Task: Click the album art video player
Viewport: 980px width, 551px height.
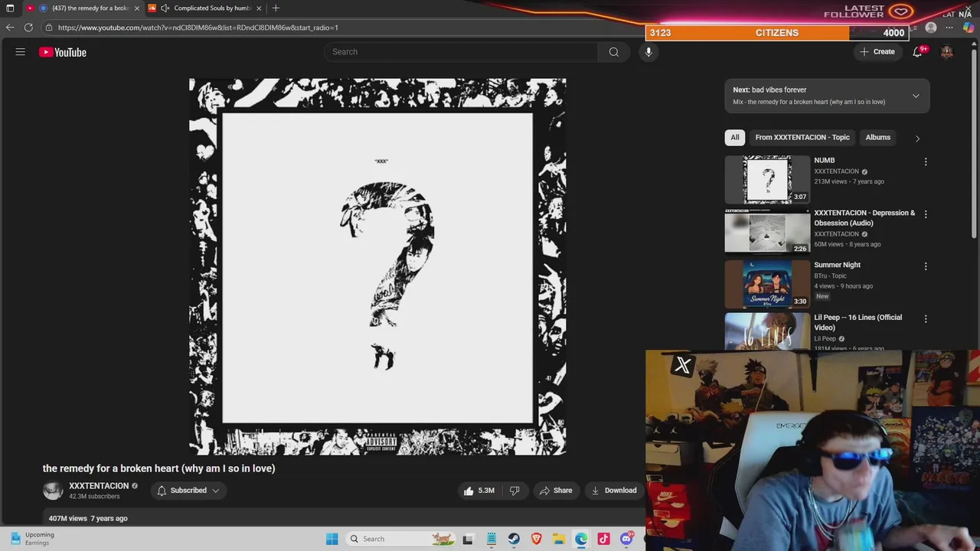Action: point(377,267)
